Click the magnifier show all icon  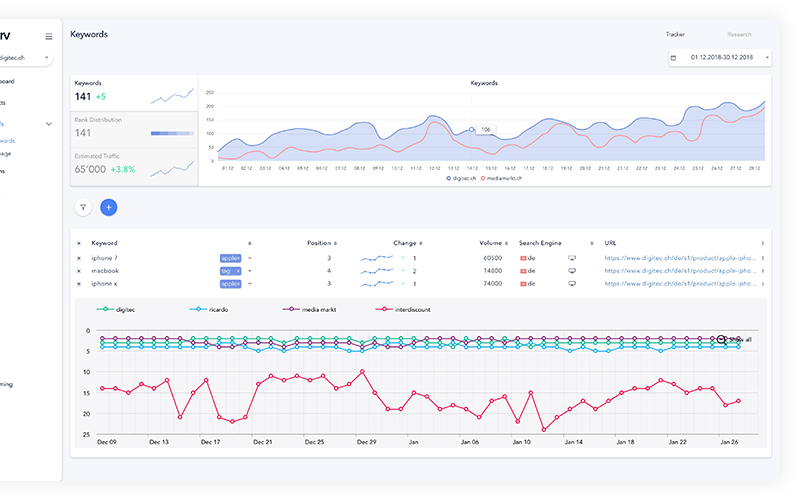[x=722, y=339]
